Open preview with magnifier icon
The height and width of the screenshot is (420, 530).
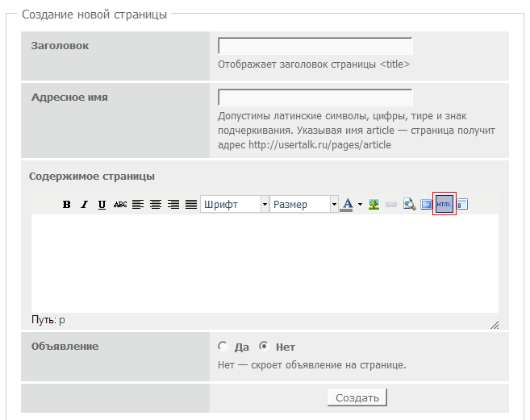(x=409, y=205)
